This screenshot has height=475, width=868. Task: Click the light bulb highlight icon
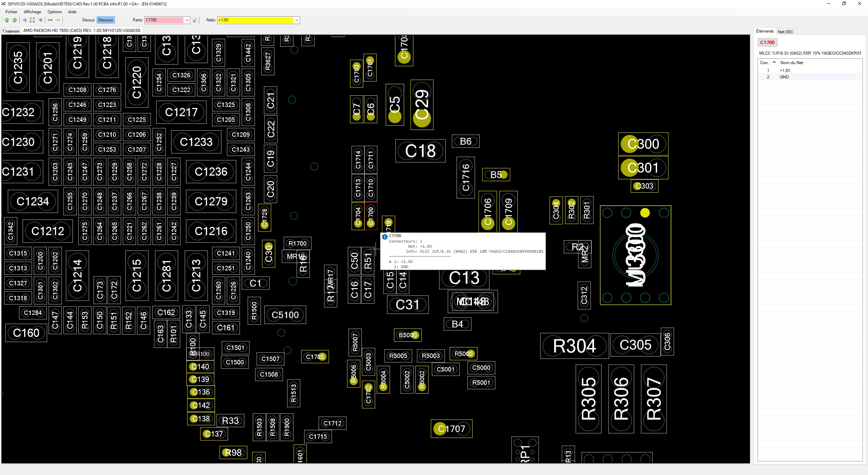click(x=194, y=20)
